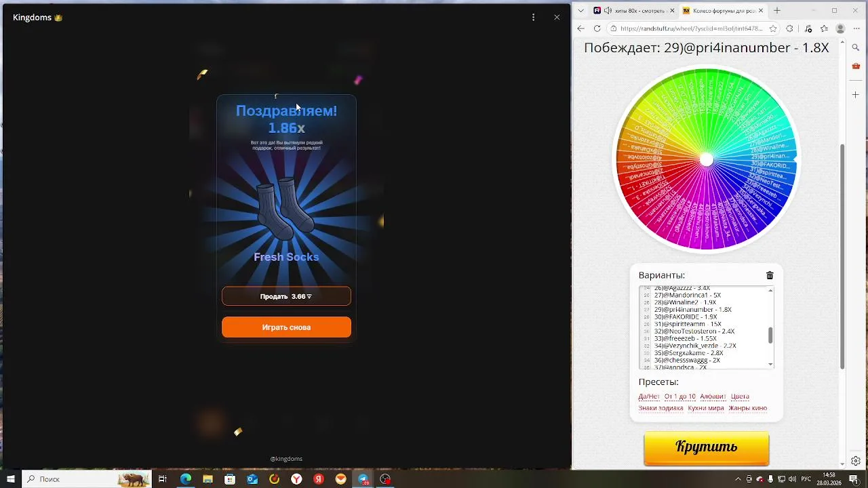Open a new browser tab

[777, 10]
